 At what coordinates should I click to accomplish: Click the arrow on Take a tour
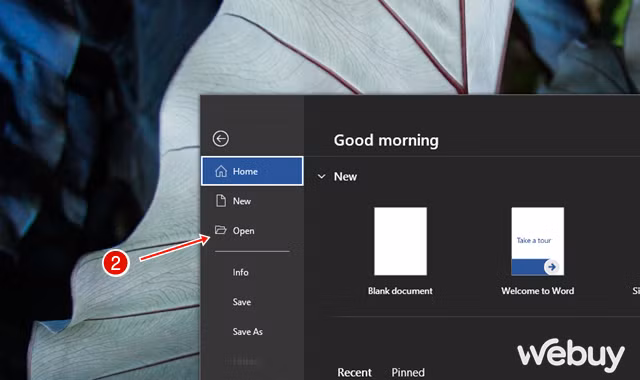pyautogui.click(x=552, y=267)
